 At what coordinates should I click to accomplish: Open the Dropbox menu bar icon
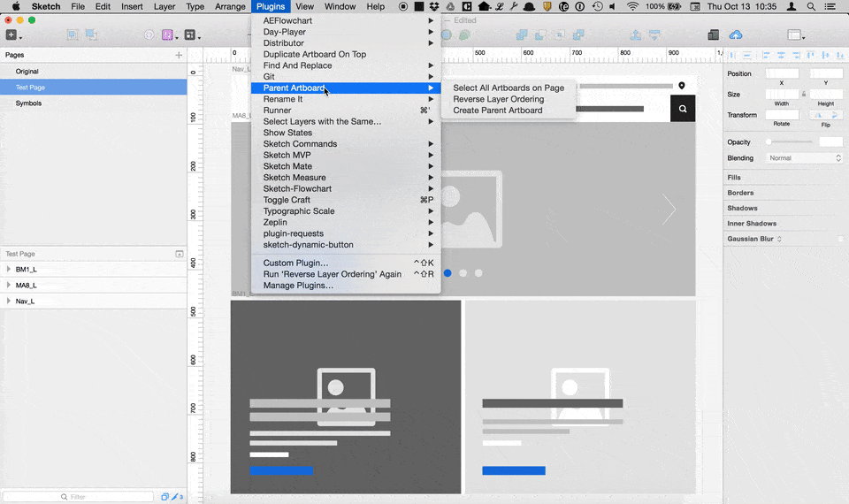[434, 6]
